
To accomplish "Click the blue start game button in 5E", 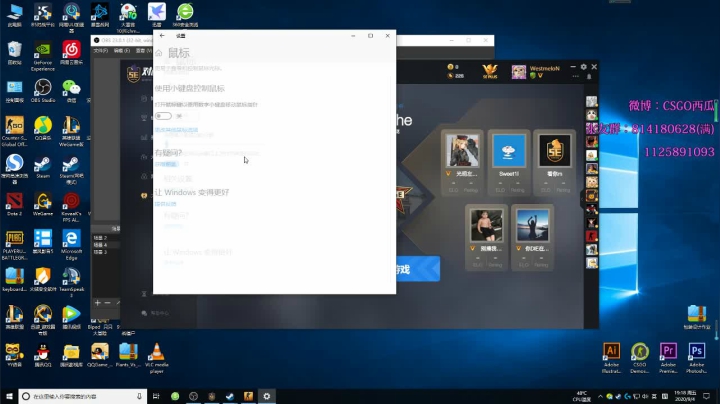I will [x=417, y=269].
